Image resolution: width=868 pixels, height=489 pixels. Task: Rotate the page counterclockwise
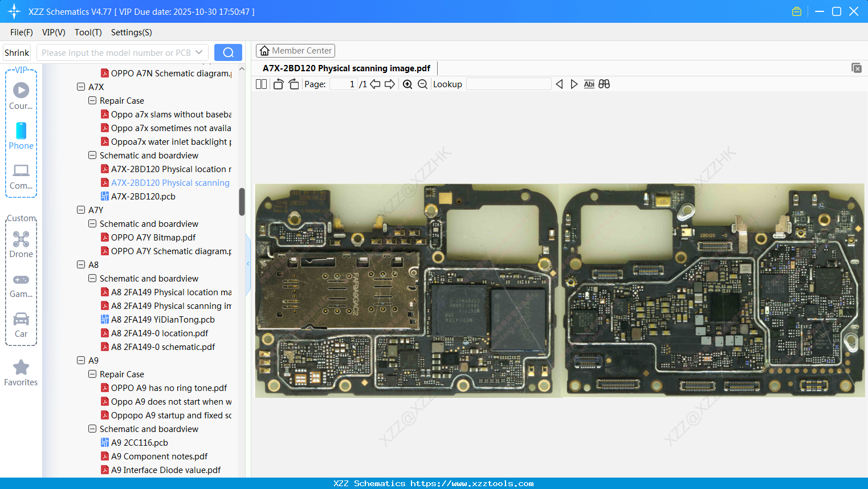coord(278,84)
